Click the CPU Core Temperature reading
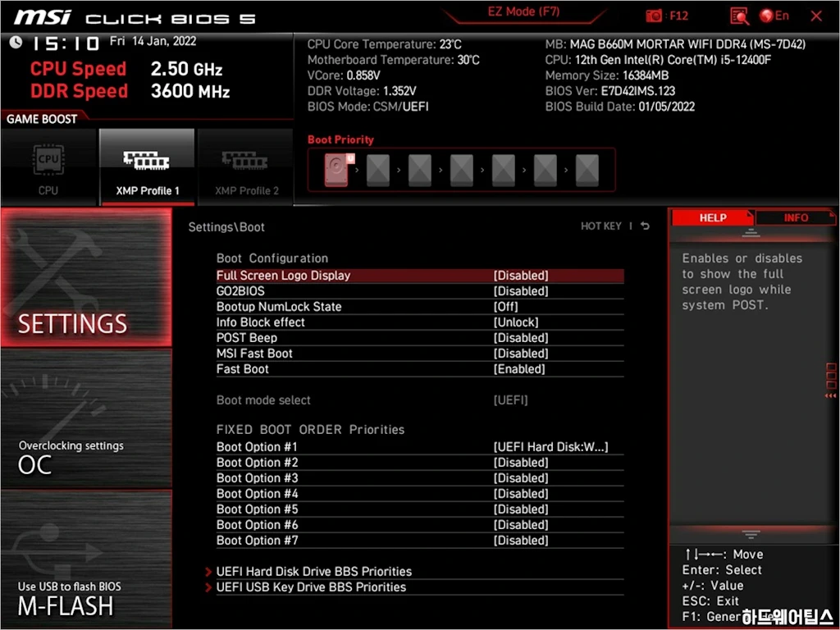 pos(384,44)
